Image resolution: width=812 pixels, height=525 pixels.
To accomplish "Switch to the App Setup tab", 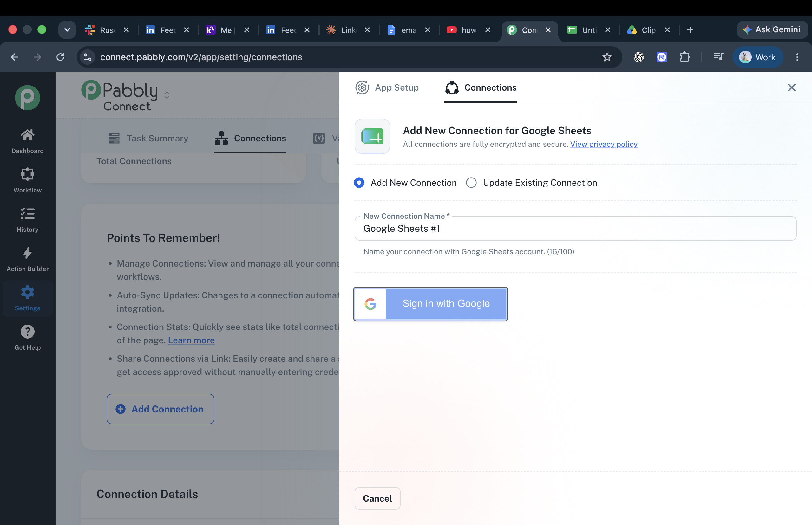I will [x=387, y=87].
